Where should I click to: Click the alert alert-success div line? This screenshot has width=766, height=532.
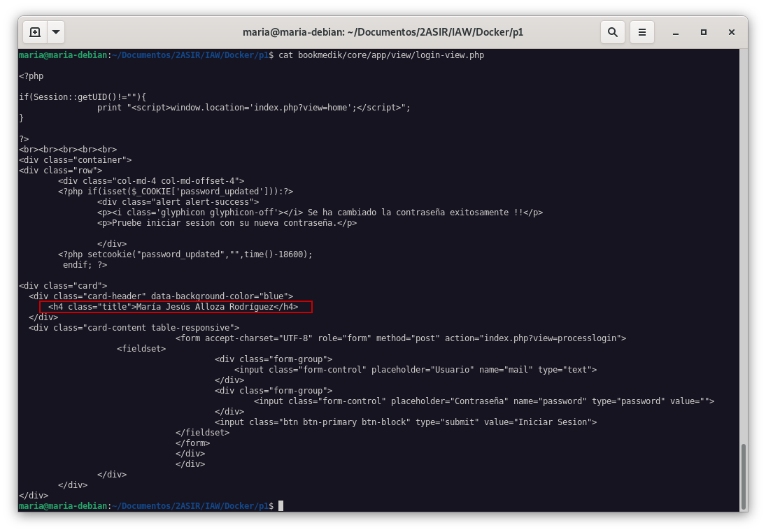178,202
